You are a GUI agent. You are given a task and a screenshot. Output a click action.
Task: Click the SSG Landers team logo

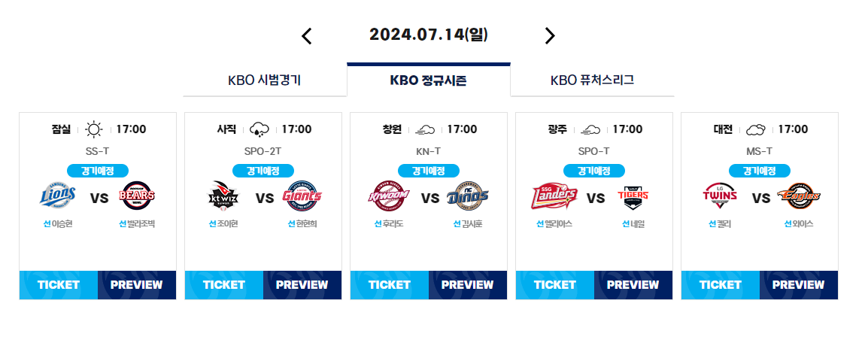click(x=554, y=197)
